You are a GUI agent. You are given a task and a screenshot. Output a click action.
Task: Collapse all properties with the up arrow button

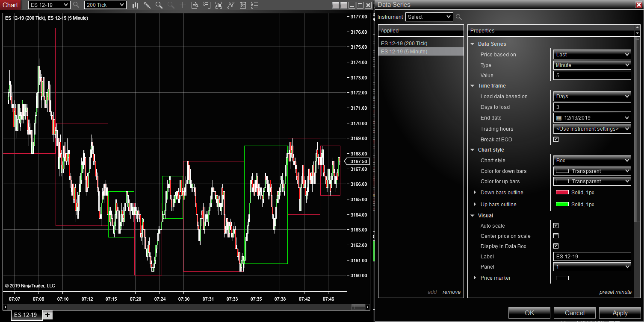[637, 28]
